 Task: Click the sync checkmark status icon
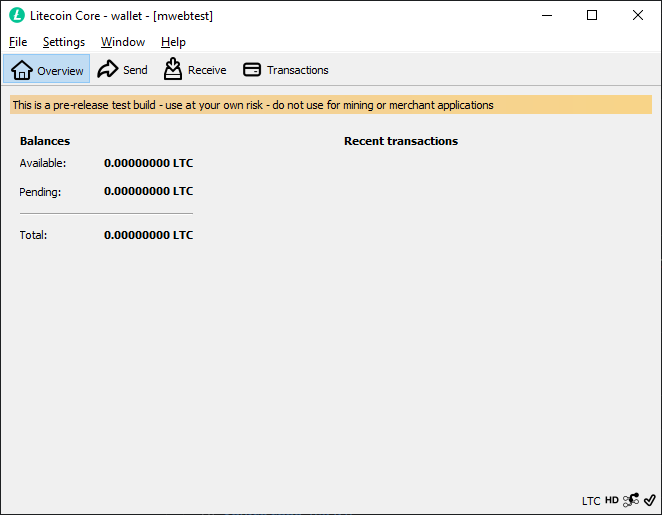(649, 500)
